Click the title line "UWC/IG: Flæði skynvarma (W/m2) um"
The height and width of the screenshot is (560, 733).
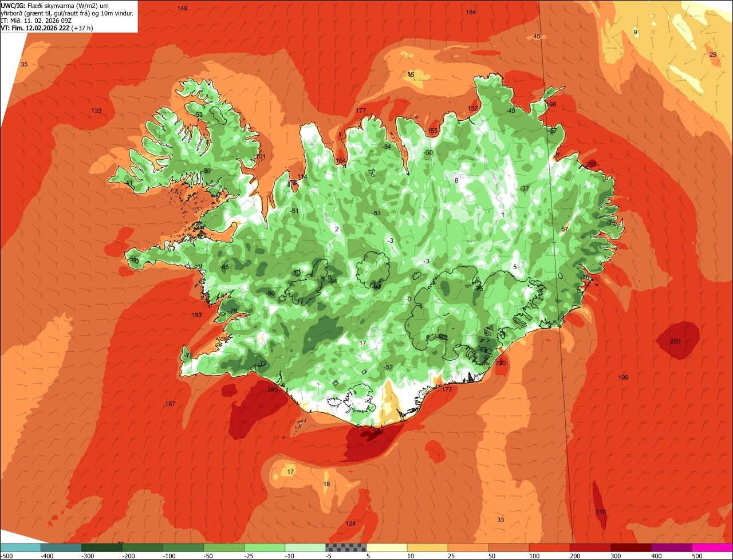(x=55, y=5)
